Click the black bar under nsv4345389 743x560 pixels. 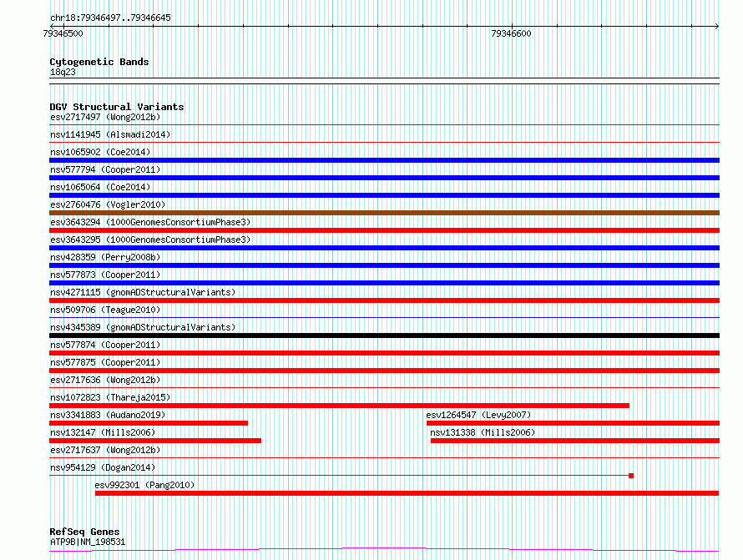point(384,335)
